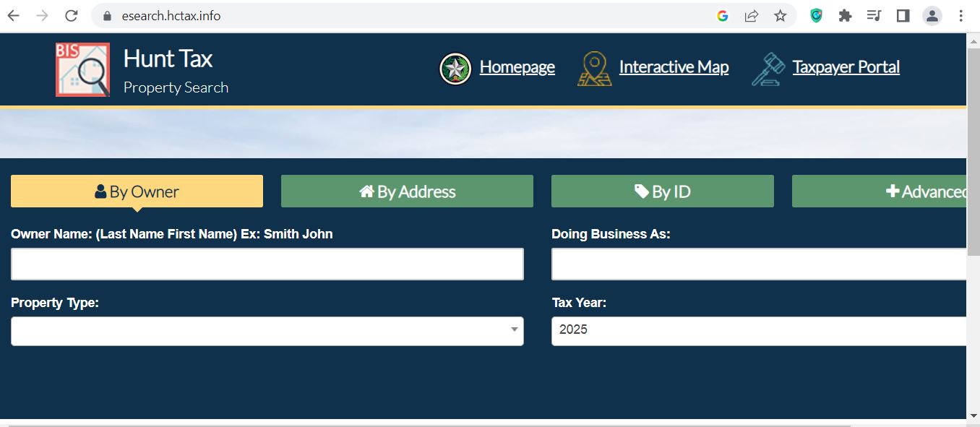Screen dimensions: 980x427
Task: Click the Tax Year label
Action: pos(579,303)
